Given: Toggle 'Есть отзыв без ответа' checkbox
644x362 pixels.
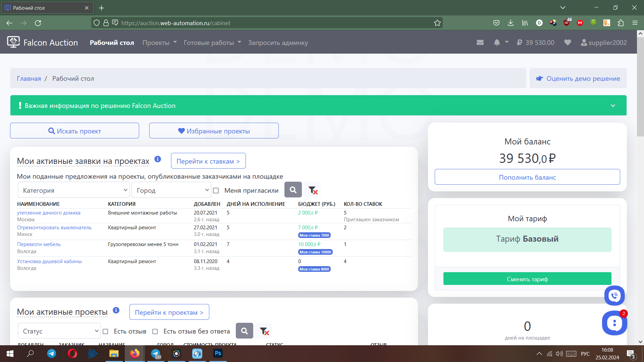Looking at the screenshot, I should click(x=155, y=331).
